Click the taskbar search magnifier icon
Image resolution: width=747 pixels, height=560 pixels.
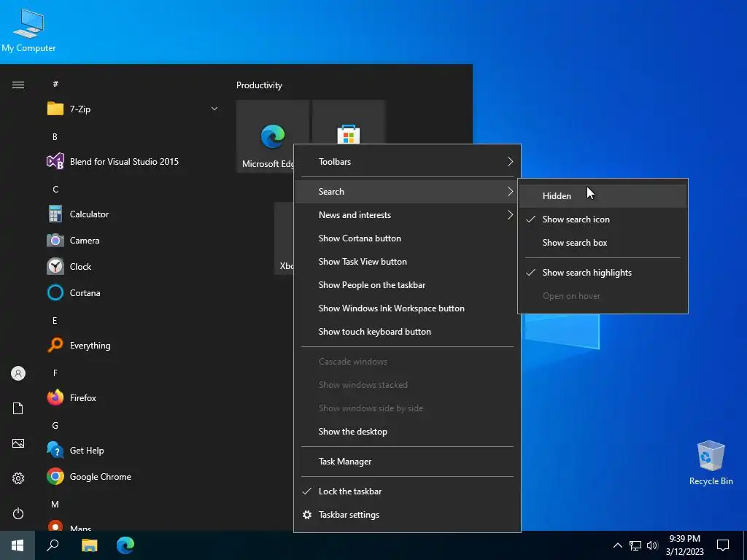tap(53, 545)
